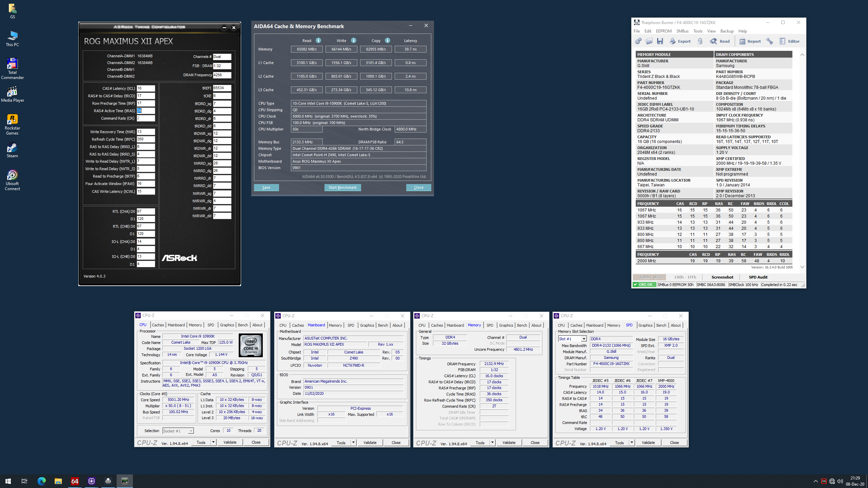Open the Windows Start menu
Image resolution: width=868 pixels, height=488 pixels.
8,481
